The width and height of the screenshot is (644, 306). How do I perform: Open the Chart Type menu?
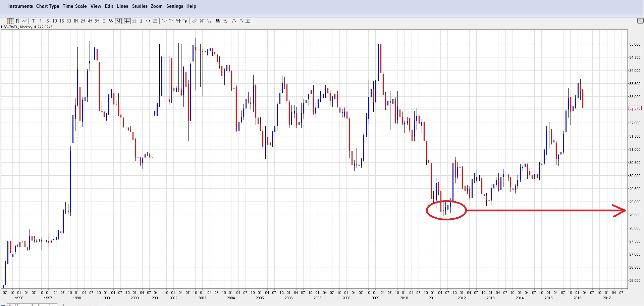pyautogui.click(x=48, y=6)
